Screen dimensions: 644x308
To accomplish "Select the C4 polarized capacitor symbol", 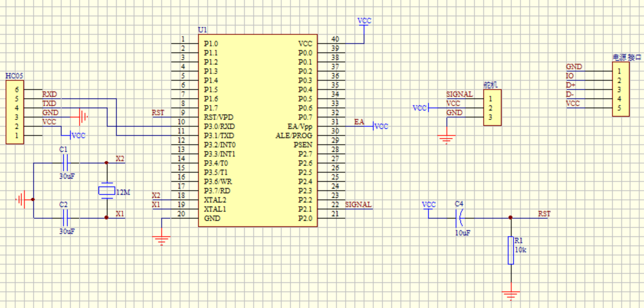I will 460,218.
